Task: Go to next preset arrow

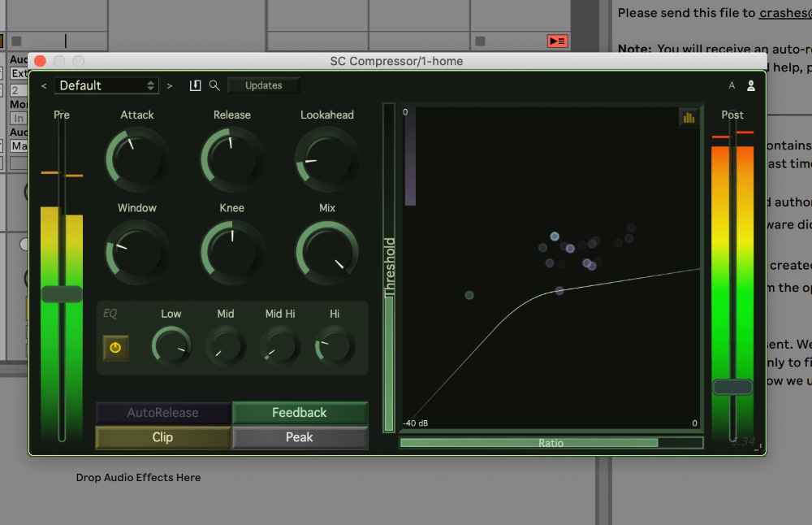Action: 170,85
